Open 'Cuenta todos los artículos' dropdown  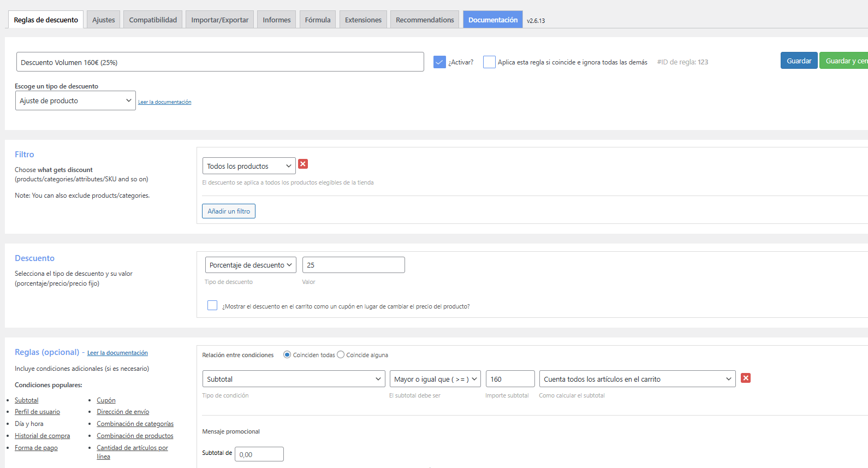(x=637, y=379)
